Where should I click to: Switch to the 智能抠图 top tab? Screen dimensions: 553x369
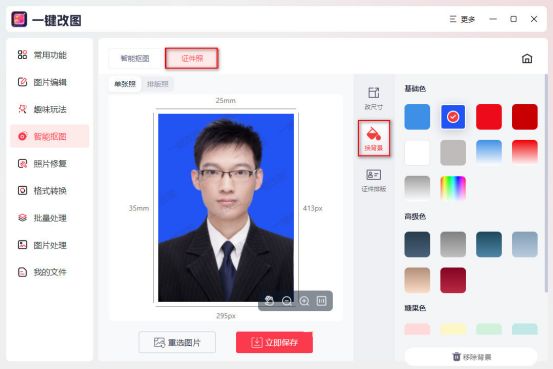point(135,58)
